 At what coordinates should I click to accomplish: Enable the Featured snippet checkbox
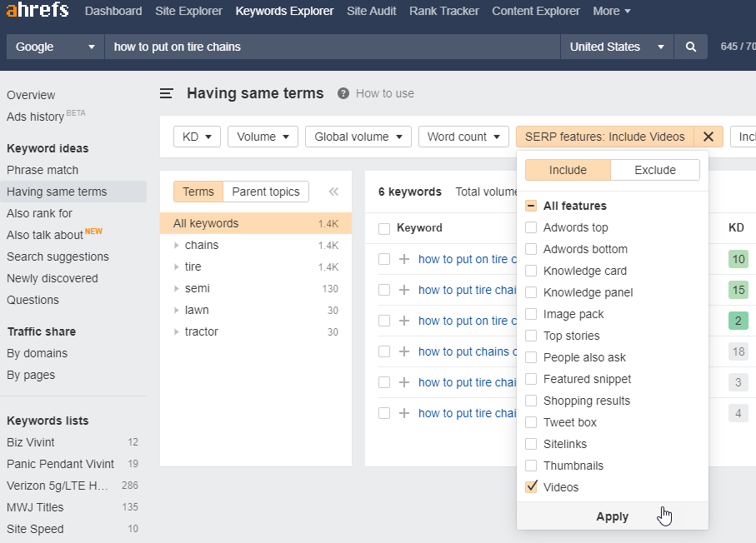pos(531,379)
